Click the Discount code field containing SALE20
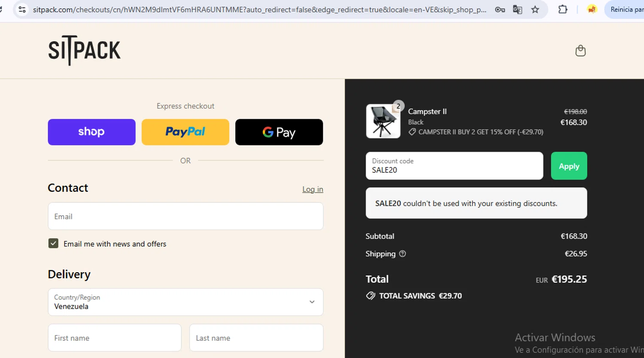644x358 pixels. click(x=454, y=166)
